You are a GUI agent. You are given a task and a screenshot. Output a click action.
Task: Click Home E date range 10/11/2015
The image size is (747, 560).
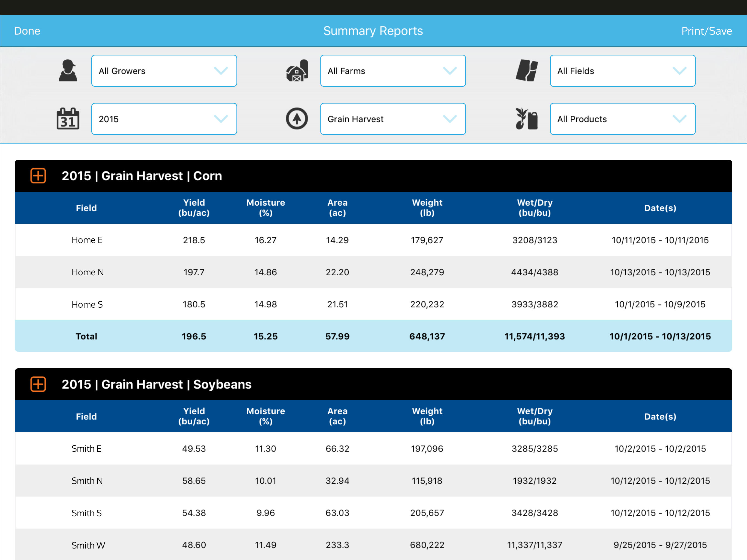pos(660,240)
